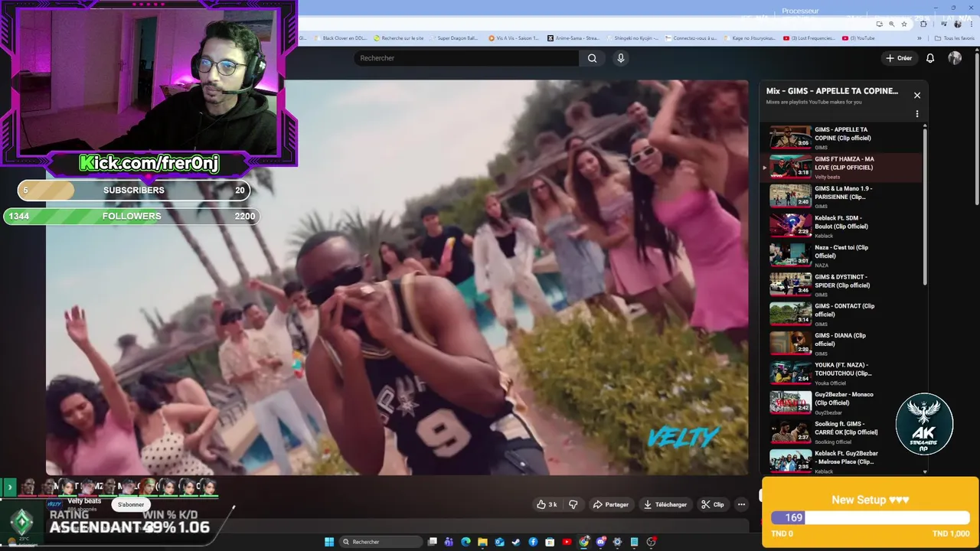This screenshot has height=551, width=980.
Task: Start voice search with the microphone icon
Action: pyautogui.click(x=621, y=58)
